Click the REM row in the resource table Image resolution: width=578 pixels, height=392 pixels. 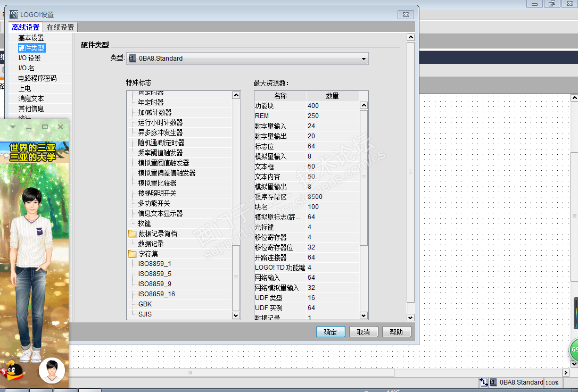tap(307, 116)
